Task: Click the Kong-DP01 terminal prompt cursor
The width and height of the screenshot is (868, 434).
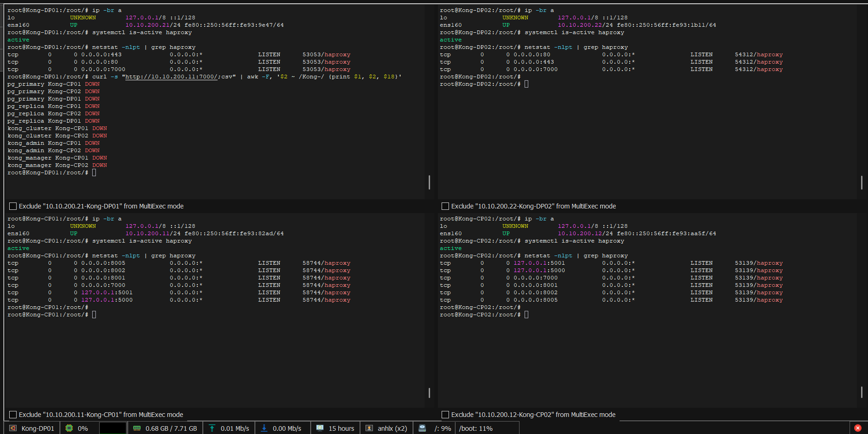Action: [x=94, y=172]
